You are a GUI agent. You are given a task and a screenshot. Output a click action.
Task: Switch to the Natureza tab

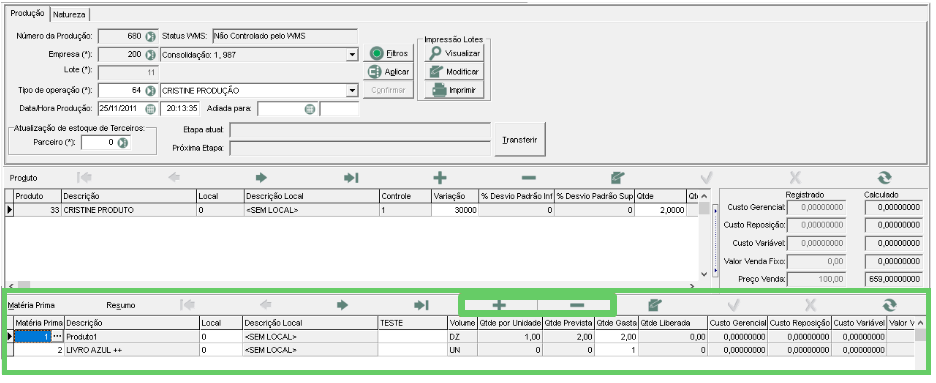click(69, 14)
